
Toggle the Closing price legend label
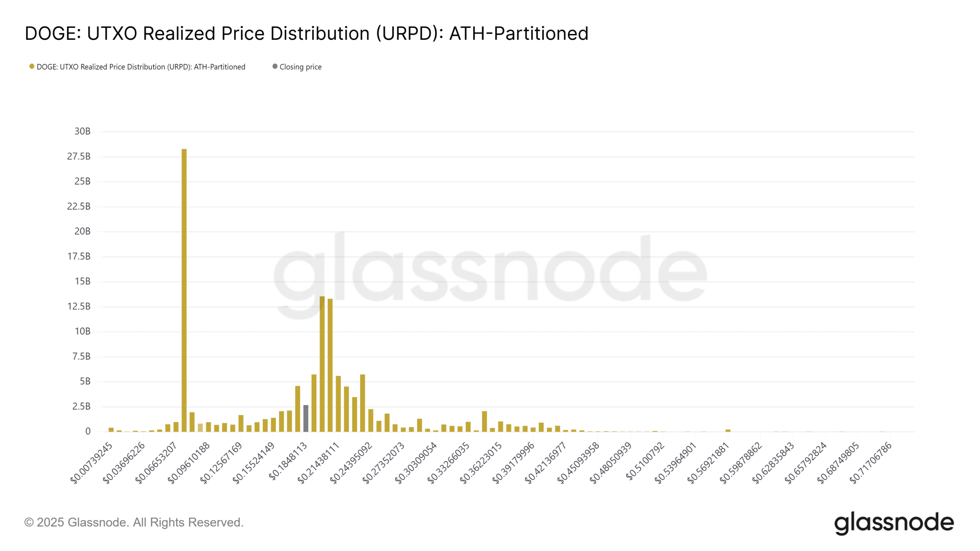pyautogui.click(x=301, y=67)
